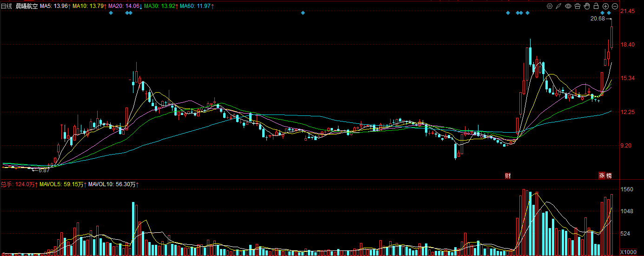Click the 21.45 price axis label
This screenshot has width=644, height=256.
(x=628, y=11)
